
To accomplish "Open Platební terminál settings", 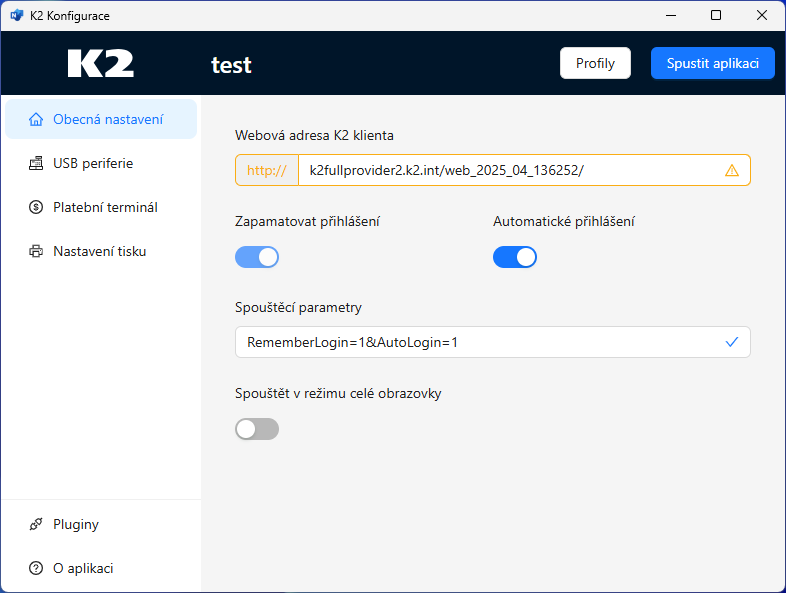I will click(x=105, y=208).
